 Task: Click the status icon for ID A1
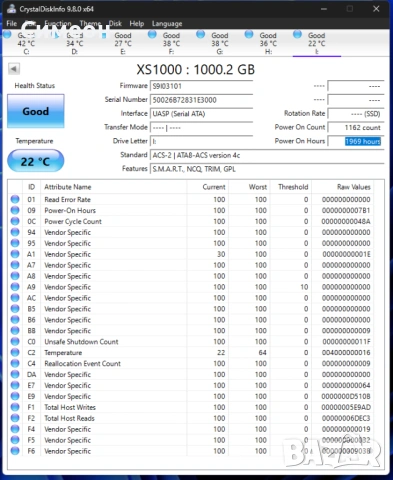coord(15,254)
